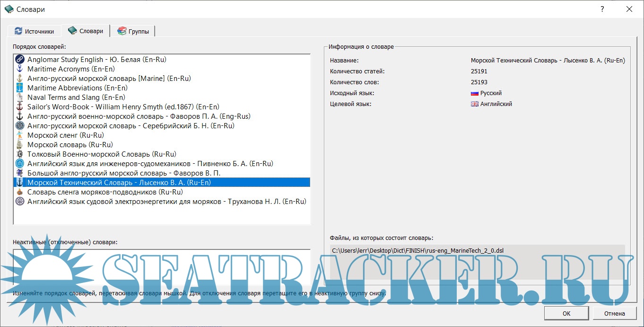Click the dictionary file path field
Image resolution: width=644 pixels, height=327 pixels.
pos(477,251)
